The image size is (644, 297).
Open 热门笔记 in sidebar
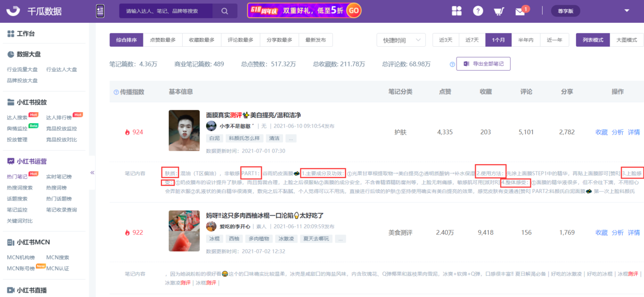18,177
